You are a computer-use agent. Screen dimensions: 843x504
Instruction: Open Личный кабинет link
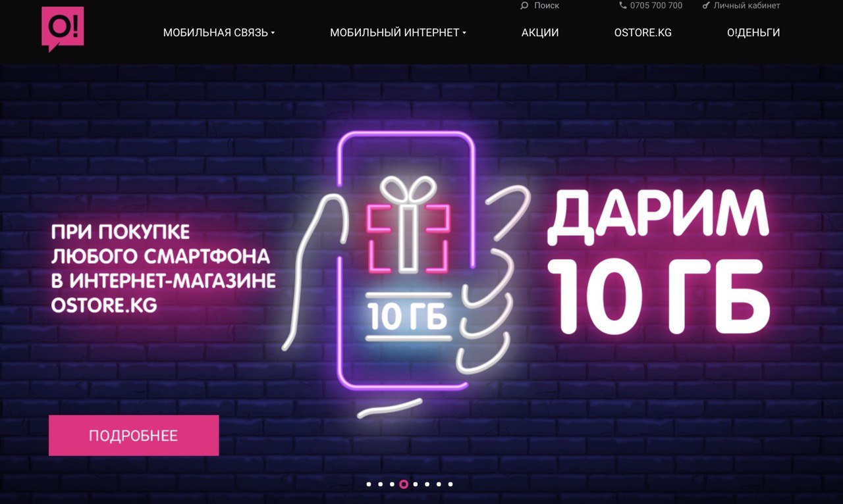point(747,5)
